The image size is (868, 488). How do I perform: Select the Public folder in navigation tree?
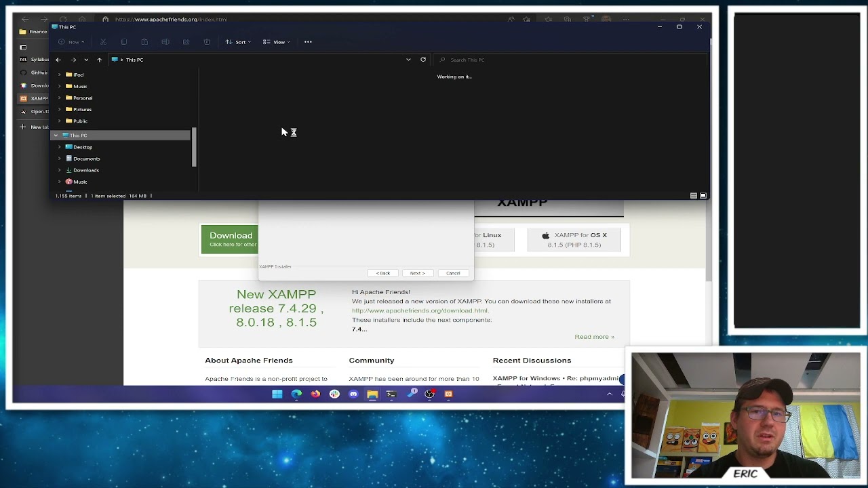click(77, 121)
